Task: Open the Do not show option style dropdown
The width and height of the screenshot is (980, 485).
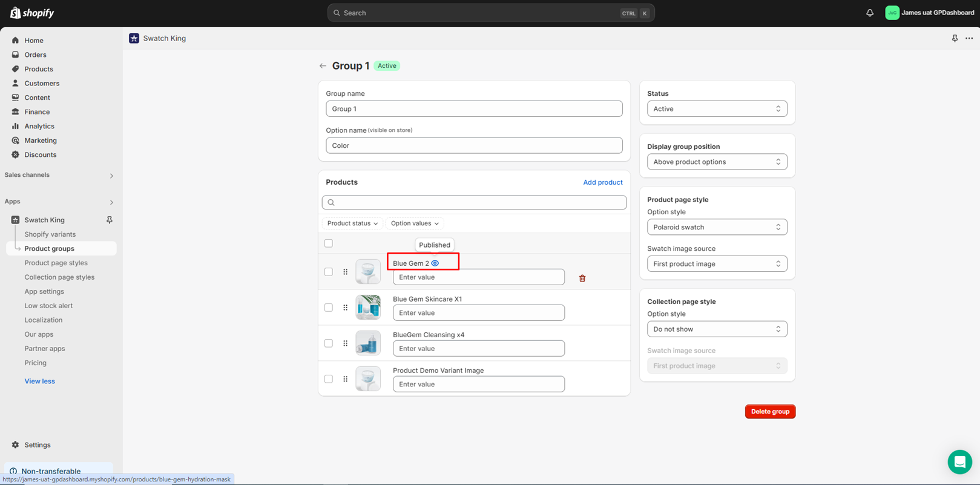Action: tap(717, 329)
